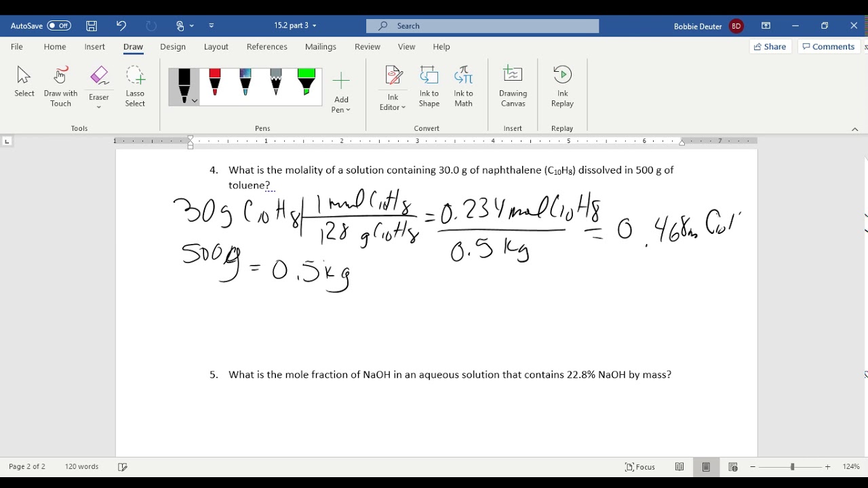The width and height of the screenshot is (868, 488).
Task: Customize Quick Access Toolbar dropdown
Action: click(212, 26)
